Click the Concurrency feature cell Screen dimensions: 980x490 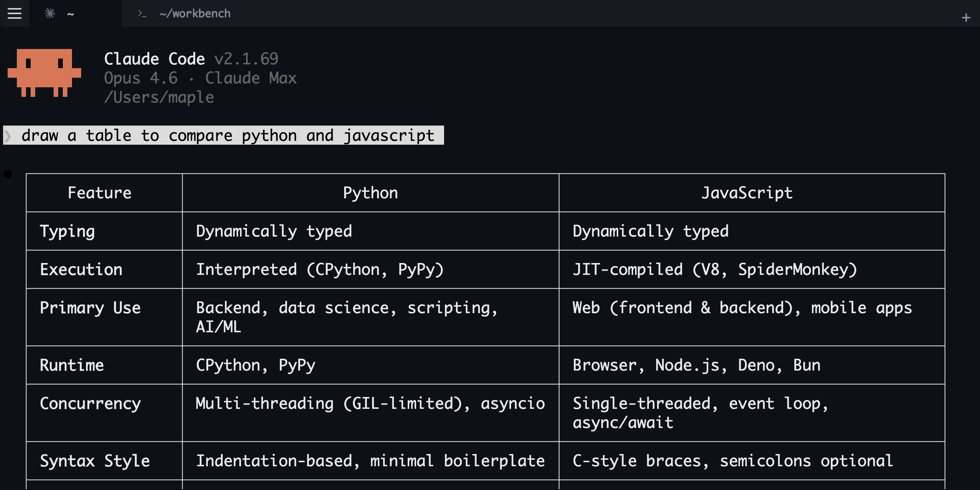[90, 403]
